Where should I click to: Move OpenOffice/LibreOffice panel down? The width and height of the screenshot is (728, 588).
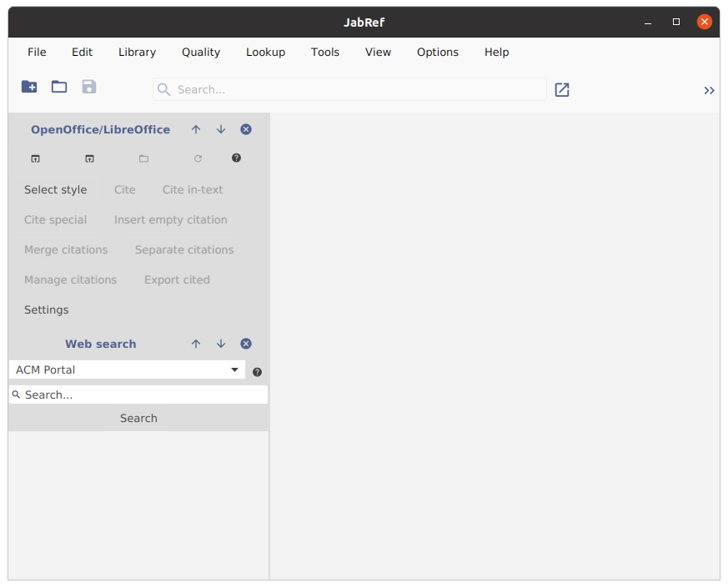coord(221,129)
